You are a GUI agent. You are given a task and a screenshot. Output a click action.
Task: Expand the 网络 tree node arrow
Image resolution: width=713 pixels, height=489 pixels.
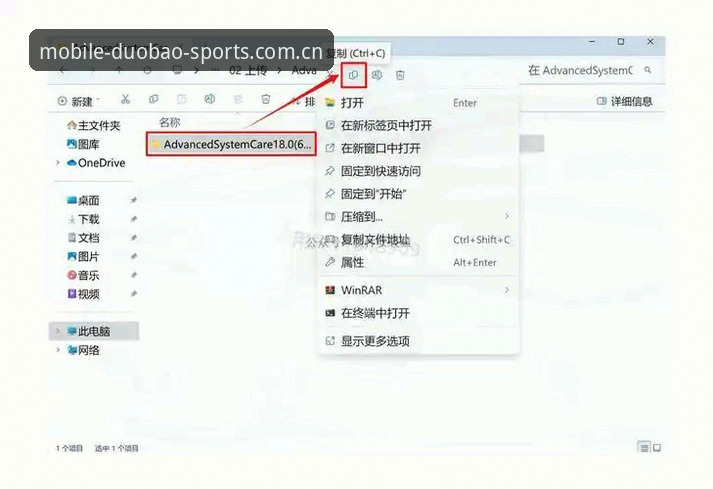point(58,349)
